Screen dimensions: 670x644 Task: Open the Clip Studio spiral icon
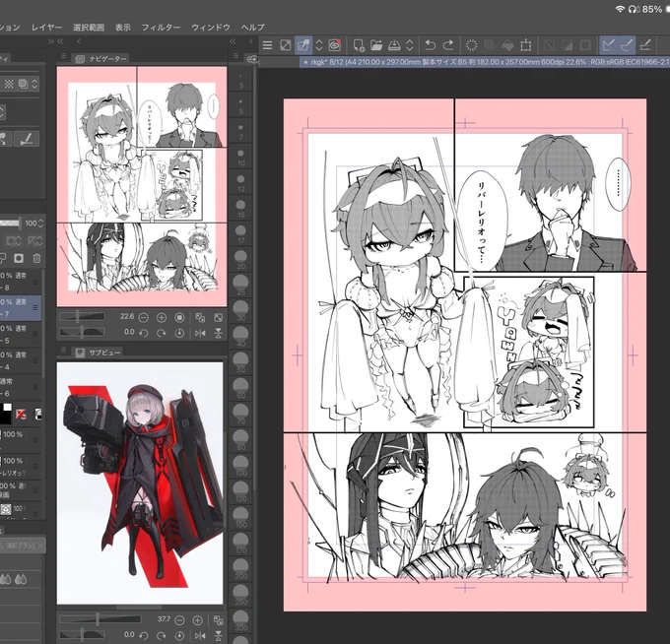coord(335,45)
